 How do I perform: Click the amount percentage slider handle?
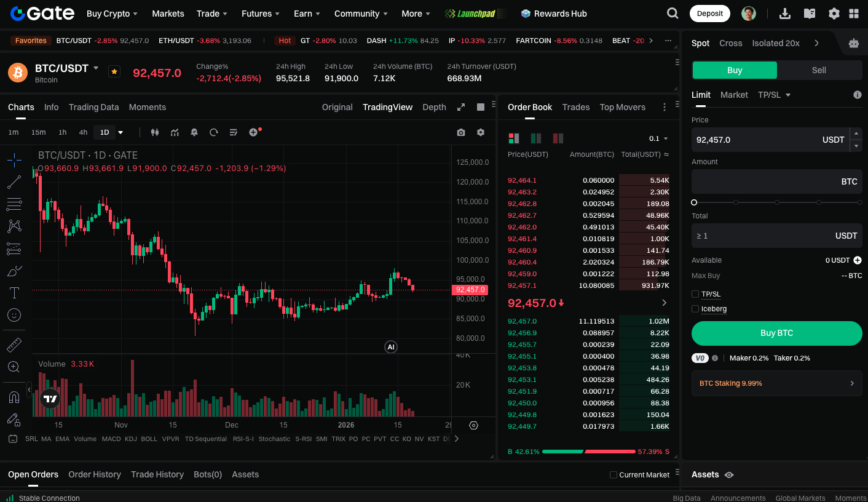click(694, 202)
